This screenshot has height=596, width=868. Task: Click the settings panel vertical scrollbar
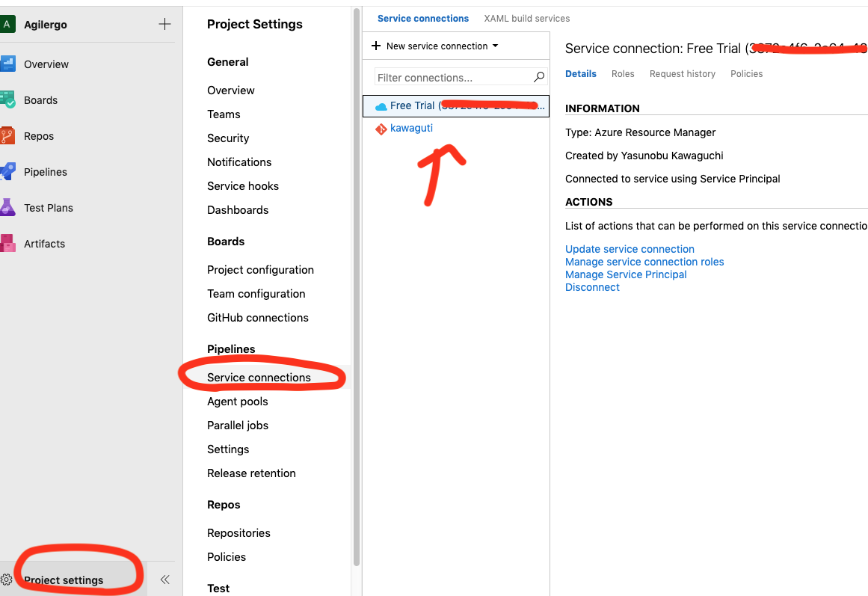357,288
